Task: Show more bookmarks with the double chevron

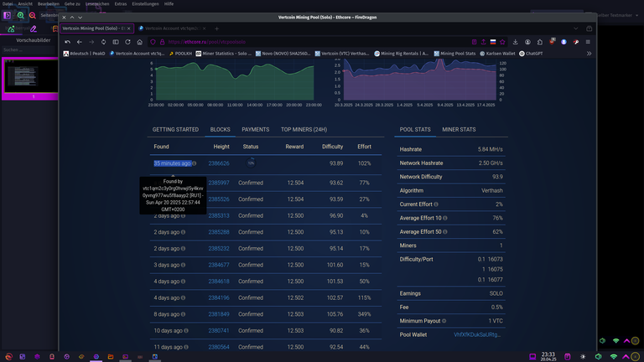Action: tap(589, 54)
